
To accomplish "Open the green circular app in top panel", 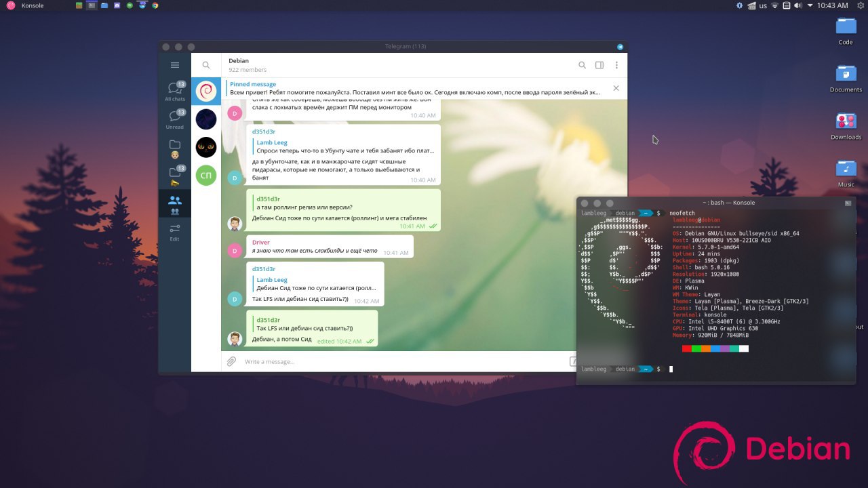I will click(130, 5).
